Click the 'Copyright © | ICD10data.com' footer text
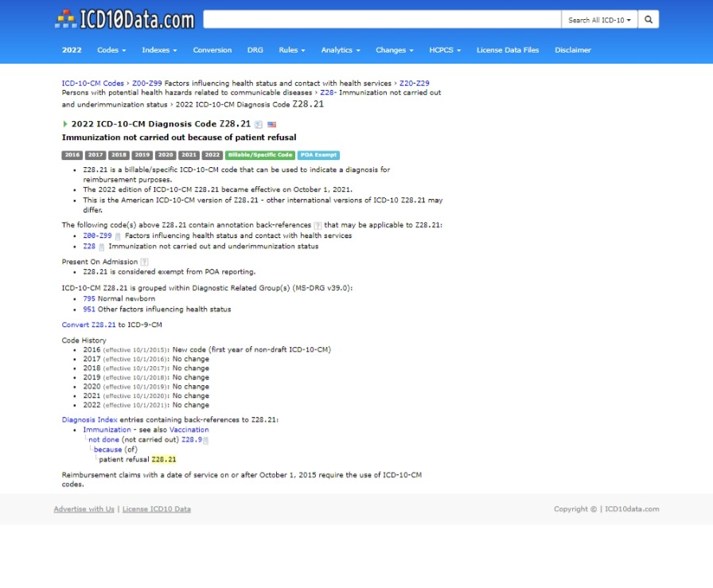Image resolution: width=713 pixels, height=588 pixels. click(x=606, y=509)
